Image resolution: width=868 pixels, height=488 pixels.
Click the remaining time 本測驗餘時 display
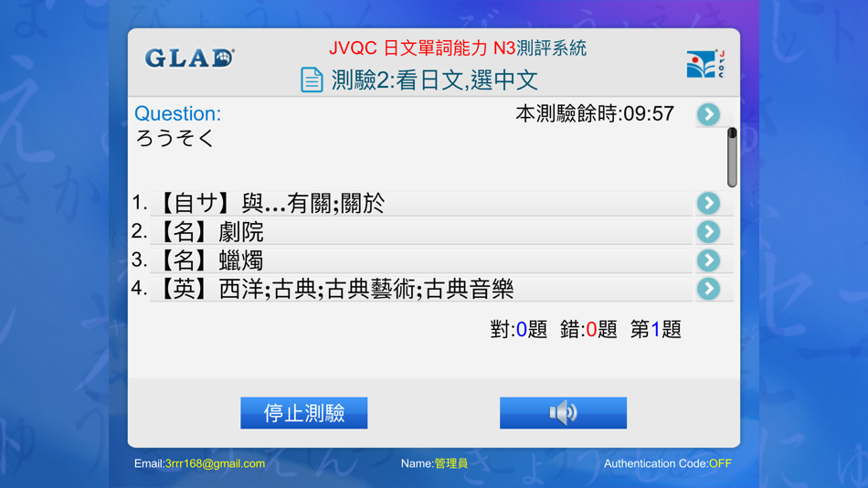(x=595, y=113)
